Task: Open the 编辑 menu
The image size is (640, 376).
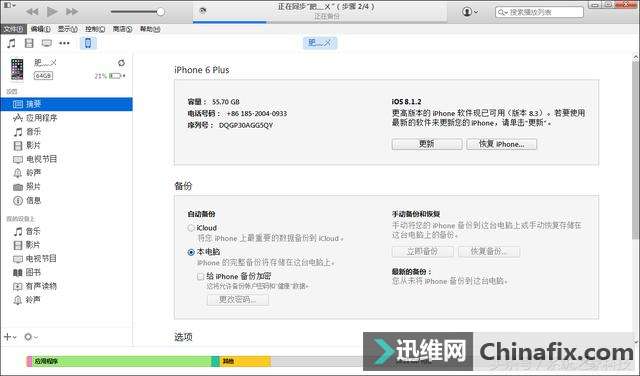Action: (x=40, y=29)
